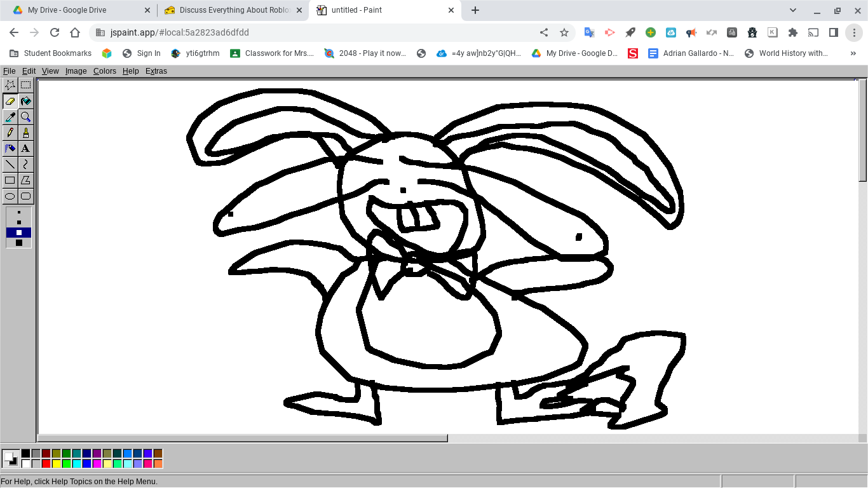The image size is (868, 488).
Task: Close the untitled - Paint tab
Action: pyautogui.click(x=452, y=10)
